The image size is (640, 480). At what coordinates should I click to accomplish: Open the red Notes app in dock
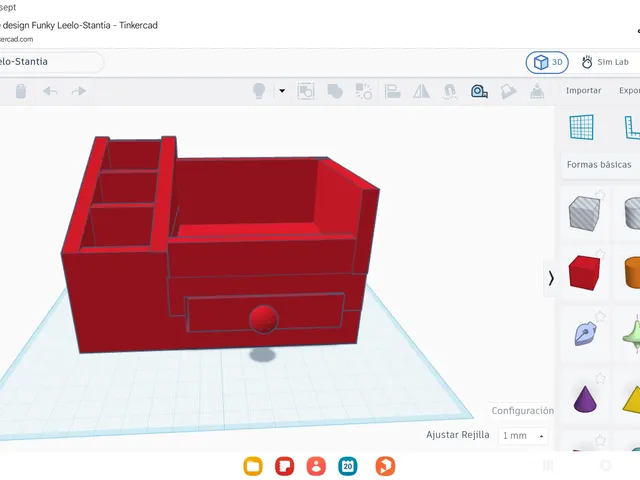coord(284,466)
